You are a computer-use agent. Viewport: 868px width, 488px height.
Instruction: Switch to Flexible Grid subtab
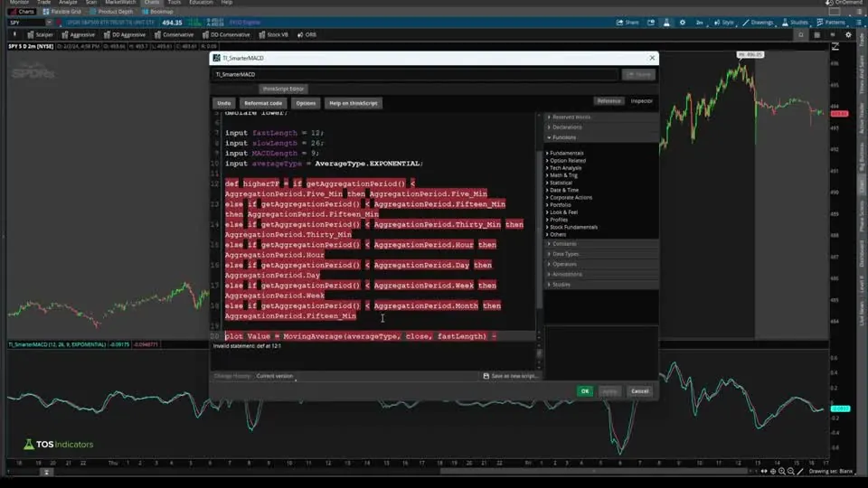62,12
